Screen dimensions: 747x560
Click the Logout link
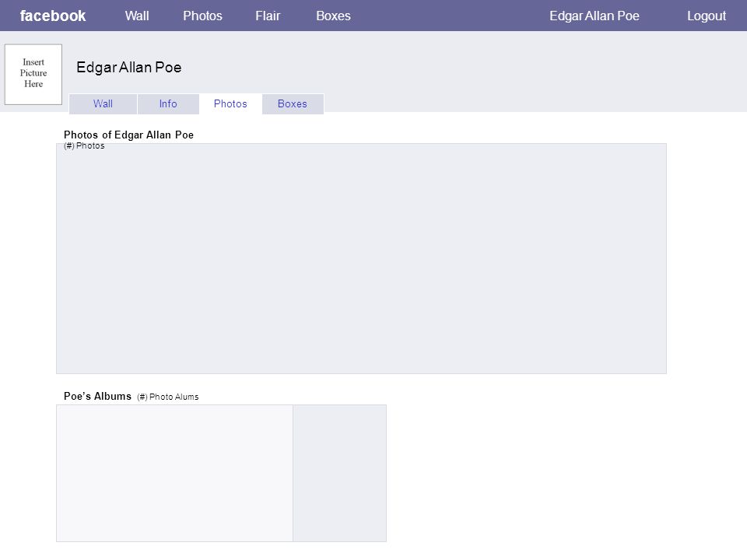[707, 16]
